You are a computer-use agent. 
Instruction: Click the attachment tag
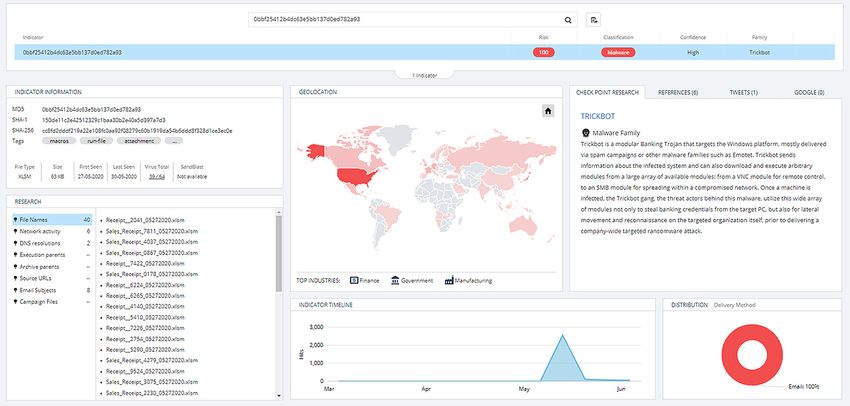click(139, 140)
